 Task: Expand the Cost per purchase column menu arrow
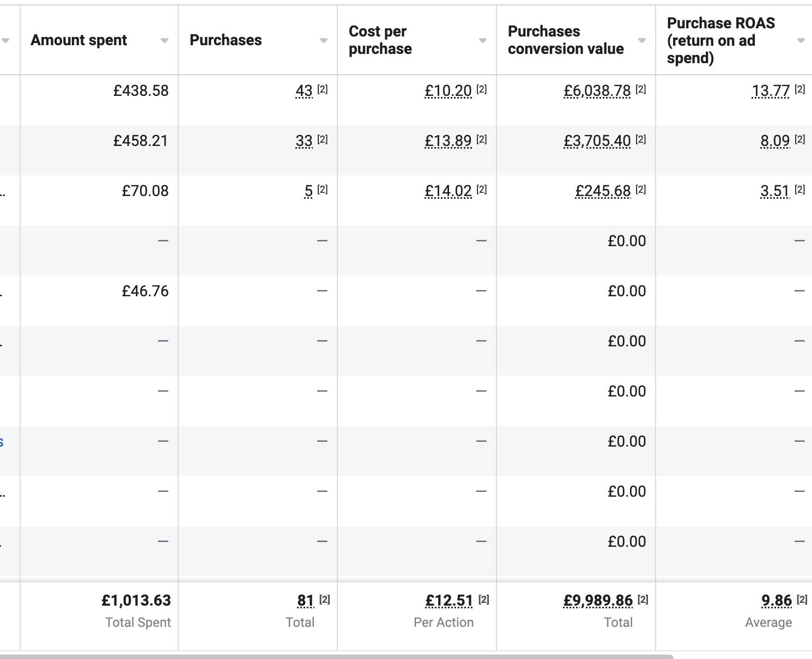[482, 41]
